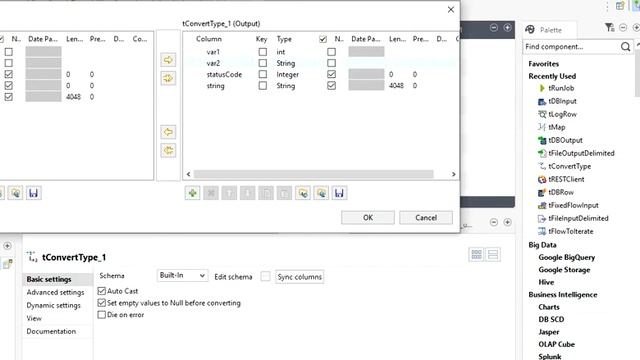Viewport: 640px width, 360px height.
Task: Click horizontal scrollbar of output schema
Action: (x=313, y=174)
